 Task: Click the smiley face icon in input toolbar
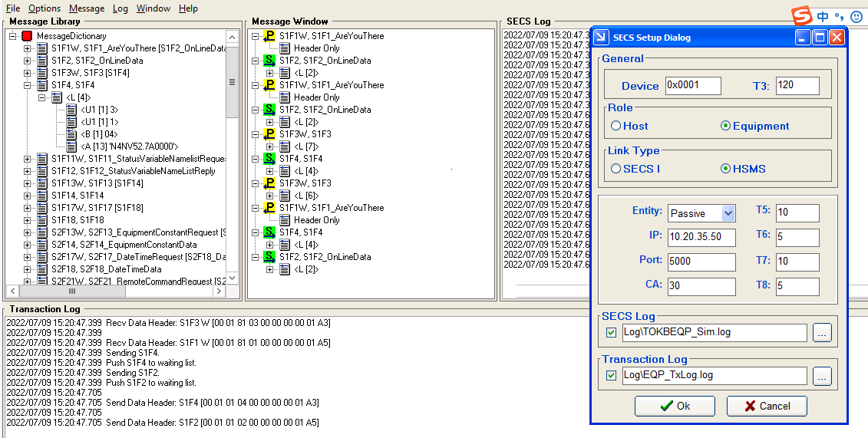pos(856,17)
